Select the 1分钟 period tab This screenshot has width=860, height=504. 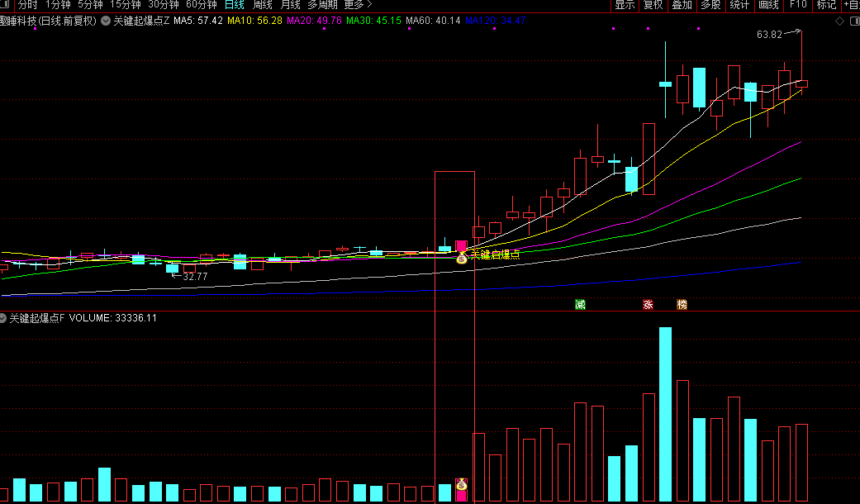[x=58, y=5]
